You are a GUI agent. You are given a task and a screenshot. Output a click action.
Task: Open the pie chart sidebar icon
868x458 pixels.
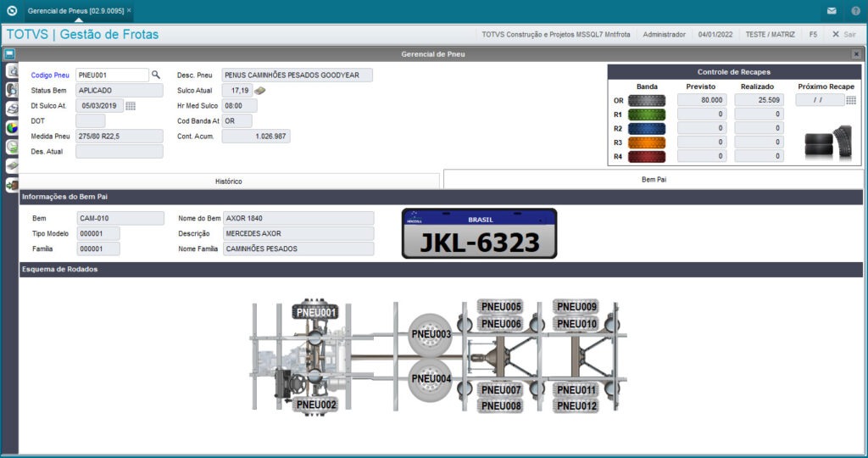tap(12, 128)
